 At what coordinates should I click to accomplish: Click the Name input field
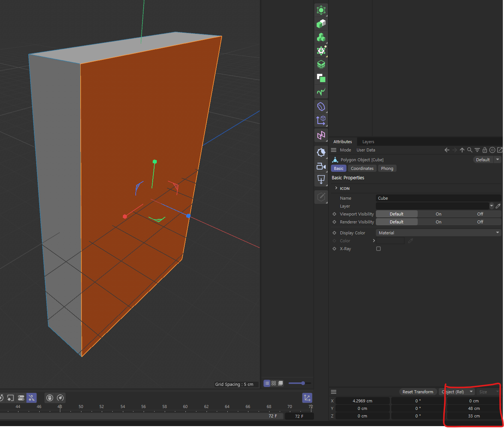click(438, 198)
